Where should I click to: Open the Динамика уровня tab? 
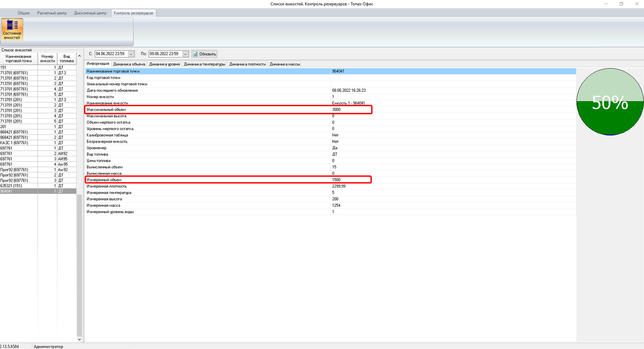pyautogui.click(x=164, y=64)
